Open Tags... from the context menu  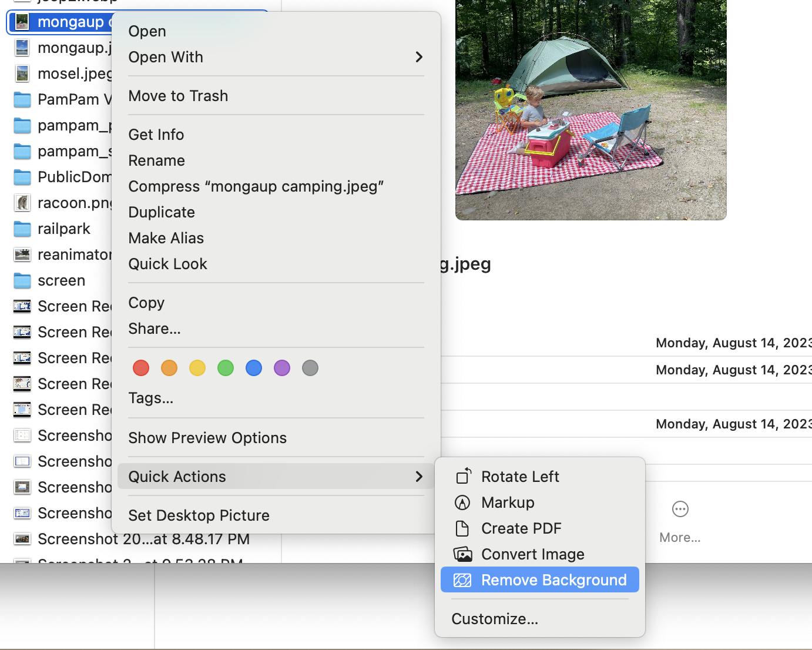click(276, 398)
